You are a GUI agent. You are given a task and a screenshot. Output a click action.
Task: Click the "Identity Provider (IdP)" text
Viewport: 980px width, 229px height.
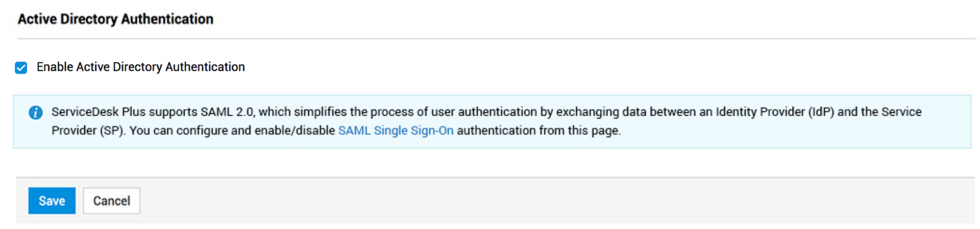[x=775, y=112]
